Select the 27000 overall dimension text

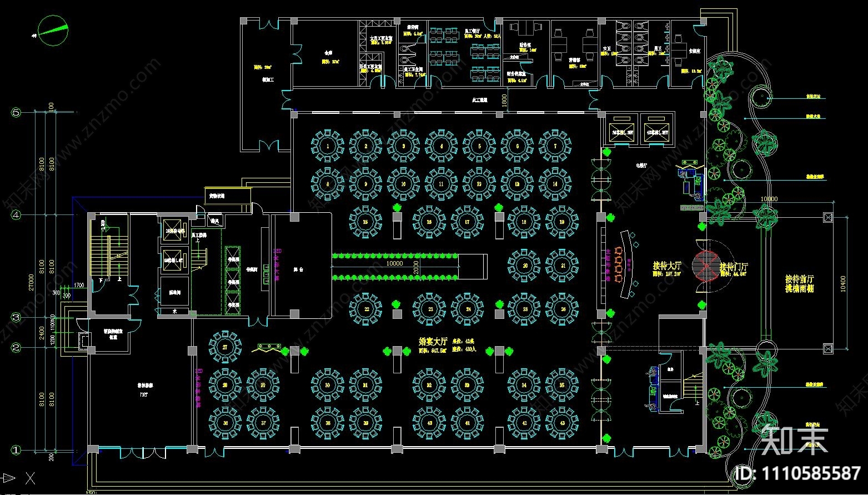click(32, 282)
